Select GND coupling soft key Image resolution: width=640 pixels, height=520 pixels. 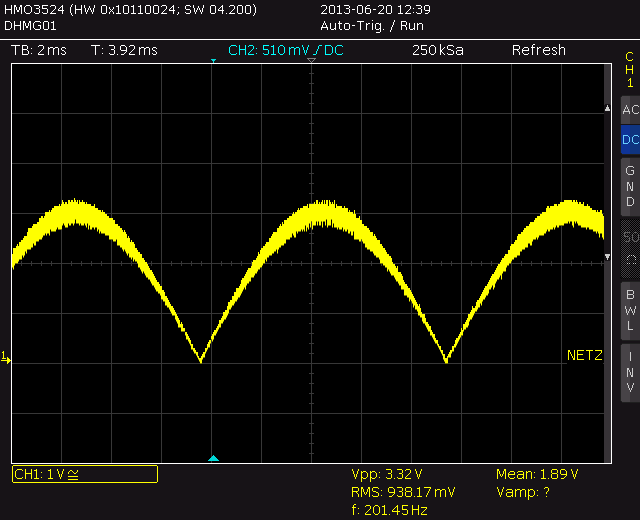(x=630, y=186)
